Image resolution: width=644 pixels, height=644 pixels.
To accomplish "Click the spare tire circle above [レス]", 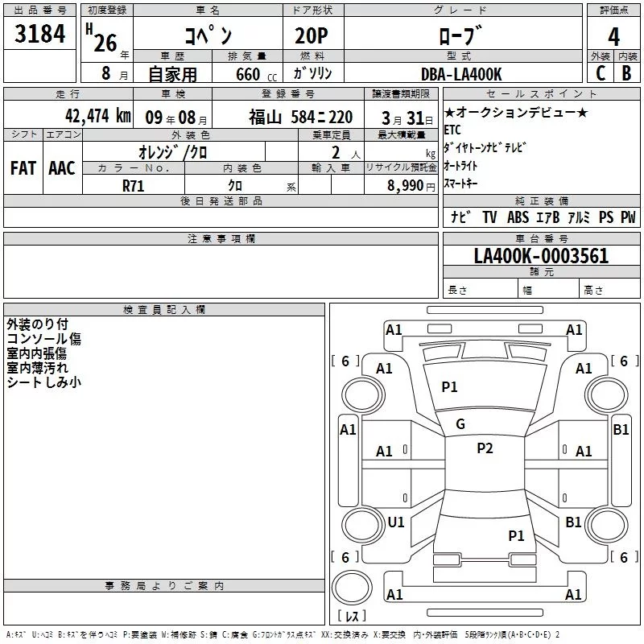I will (352, 588).
